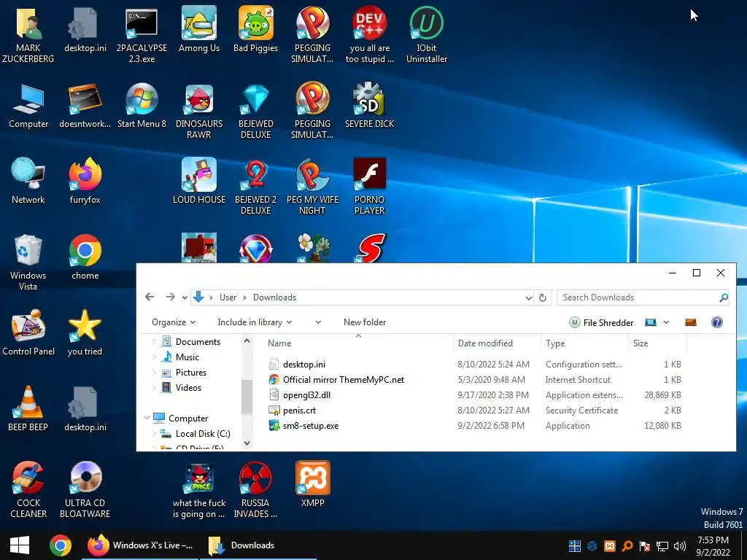The height and width of the screenshot is (560, 747).
Task: Select the opengl32.dll file
Action: tap(306, 395)
